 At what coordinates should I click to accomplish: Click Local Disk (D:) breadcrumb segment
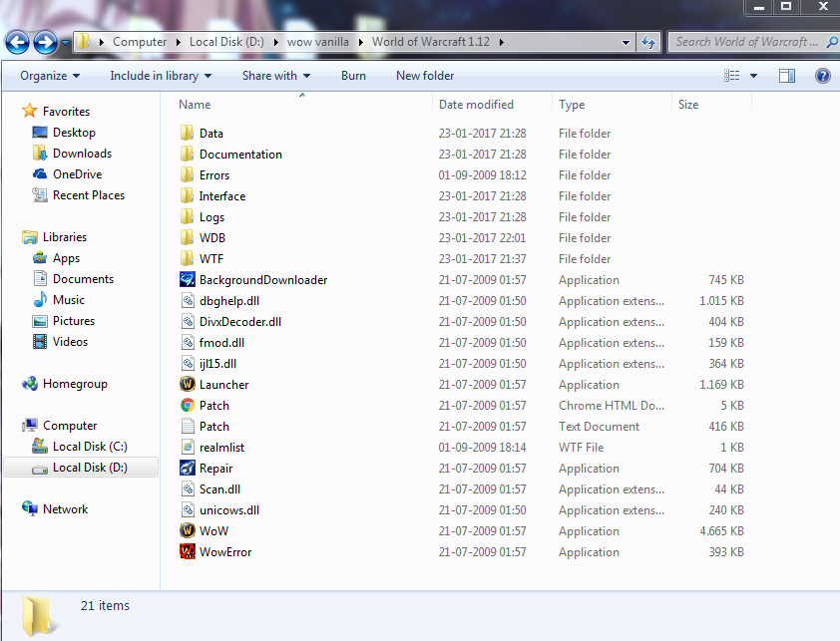click(226, 42)
